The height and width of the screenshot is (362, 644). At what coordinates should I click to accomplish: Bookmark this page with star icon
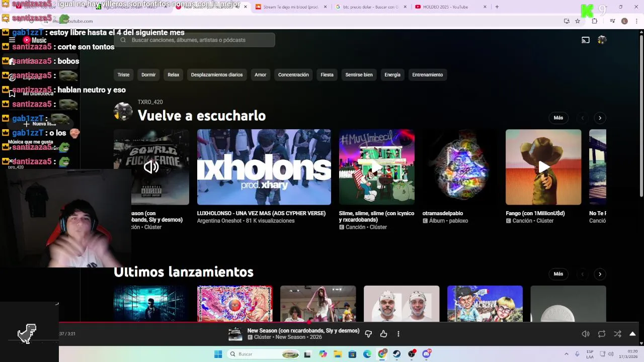578,21
